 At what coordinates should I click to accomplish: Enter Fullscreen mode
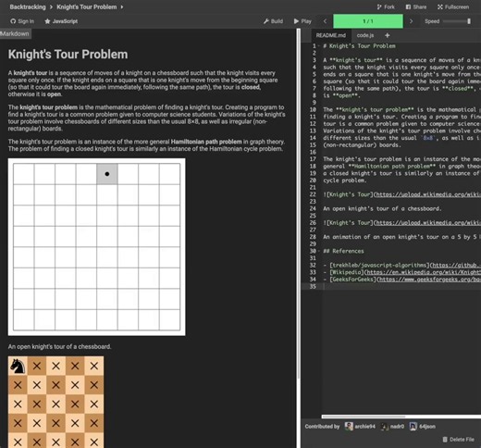coord(453,6)
